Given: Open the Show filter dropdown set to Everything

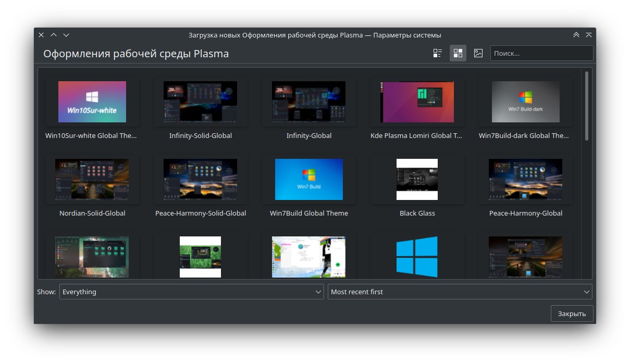Looking at the screenshot, I should (x=192, y=292).
